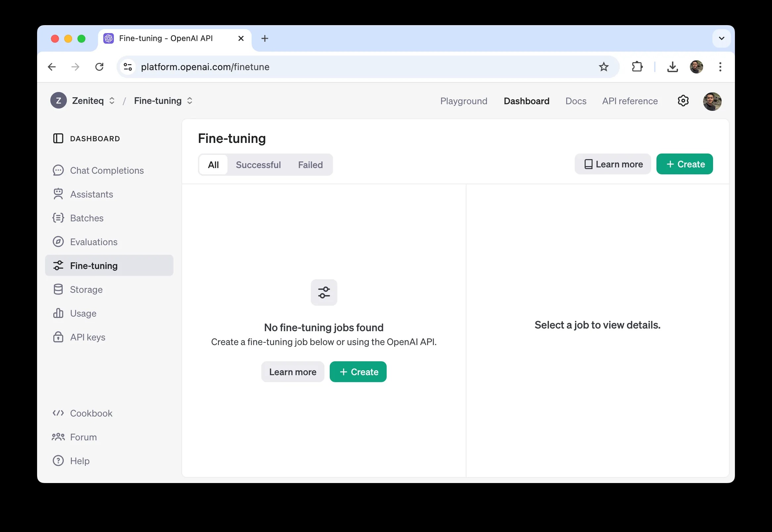
Task: Open the settings gear icon
Action: (683, 101)
